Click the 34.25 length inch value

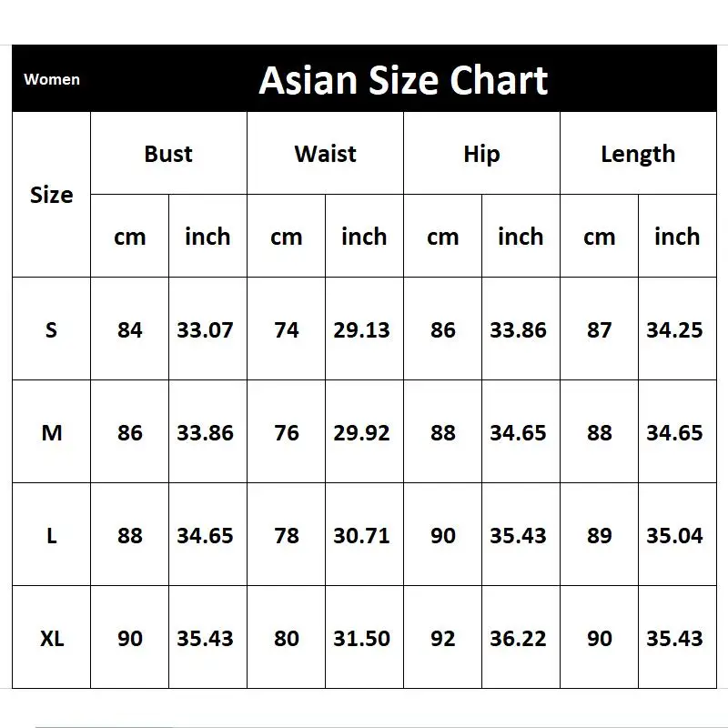(x=675, y=329)
